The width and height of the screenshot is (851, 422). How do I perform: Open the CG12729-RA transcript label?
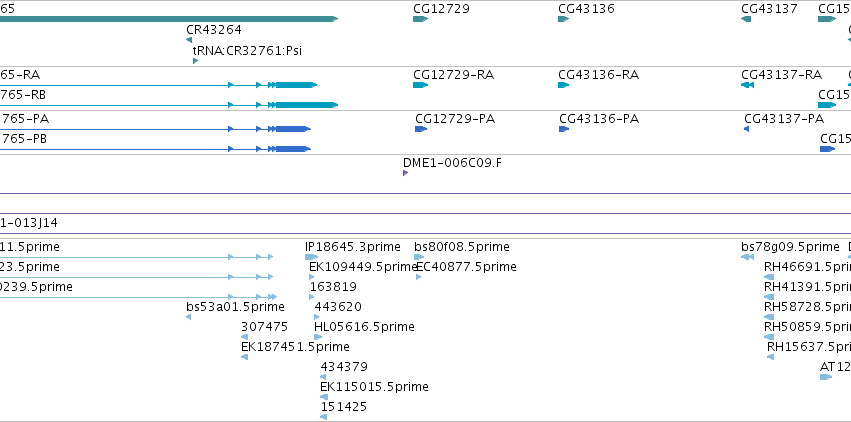tap(454, 74)
